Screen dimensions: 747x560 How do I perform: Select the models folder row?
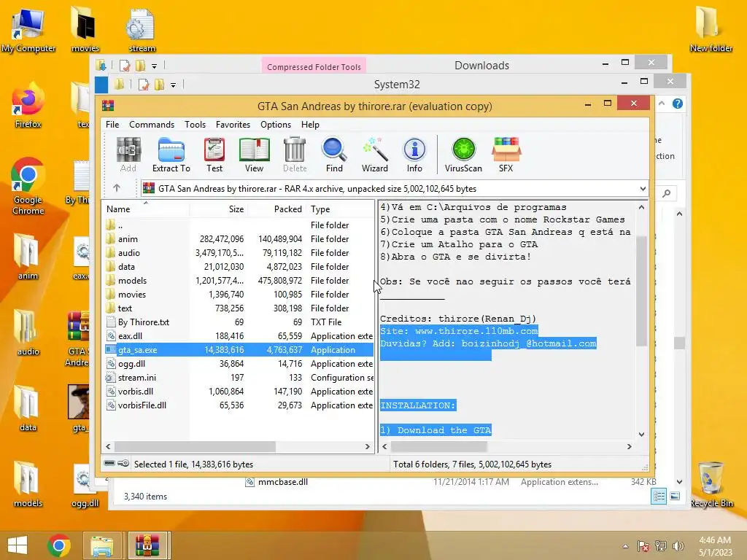coord(239,281)
